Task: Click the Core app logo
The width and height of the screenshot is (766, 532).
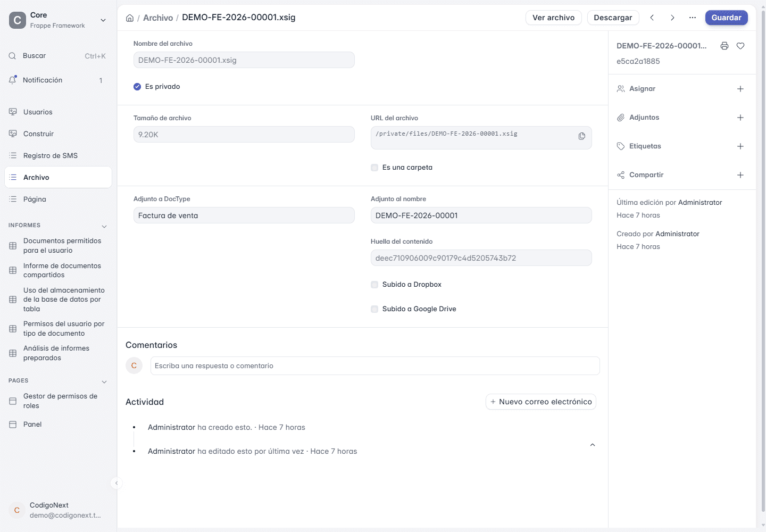Action: (x=18, y=20)
